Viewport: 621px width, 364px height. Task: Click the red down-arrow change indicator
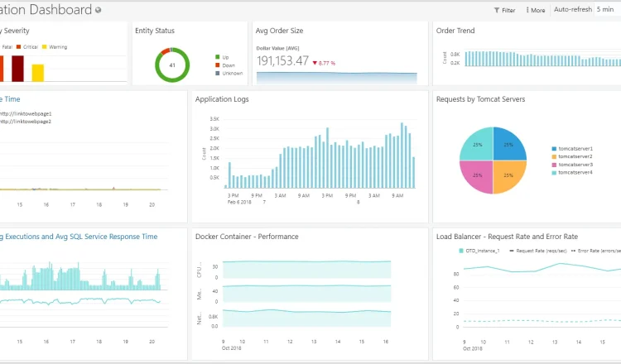(x=315, y=63)
